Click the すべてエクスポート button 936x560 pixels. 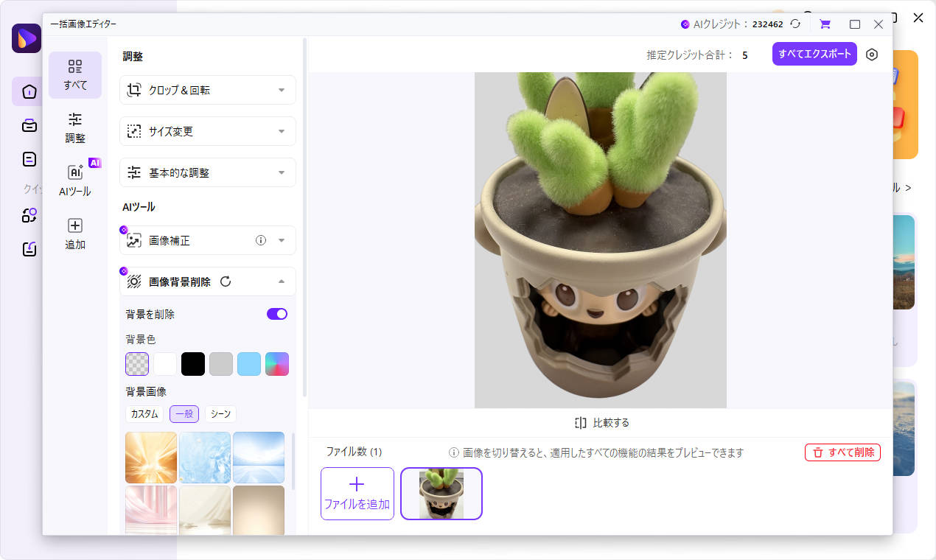pyautogui.click(x=814, y=54)
